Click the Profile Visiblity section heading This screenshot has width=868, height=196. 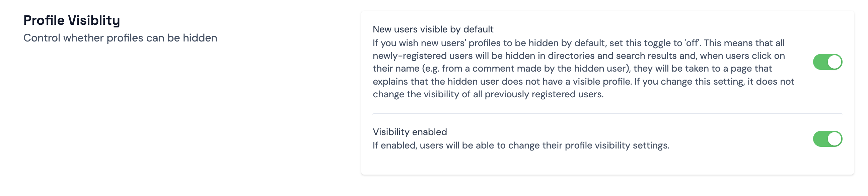coord(71,20)
